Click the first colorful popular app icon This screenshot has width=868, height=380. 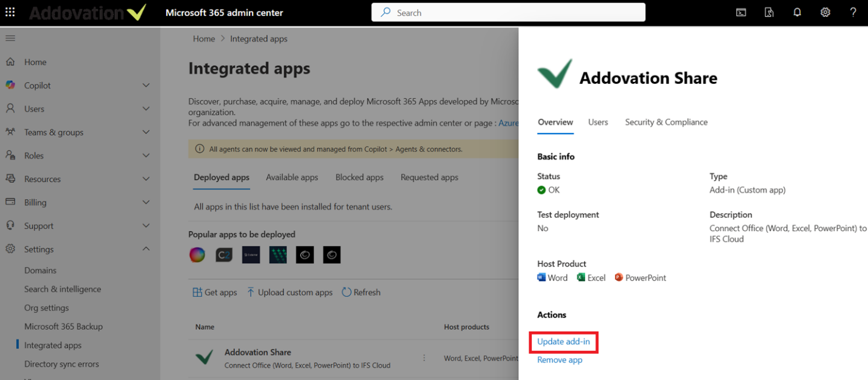tap(197, 255)
